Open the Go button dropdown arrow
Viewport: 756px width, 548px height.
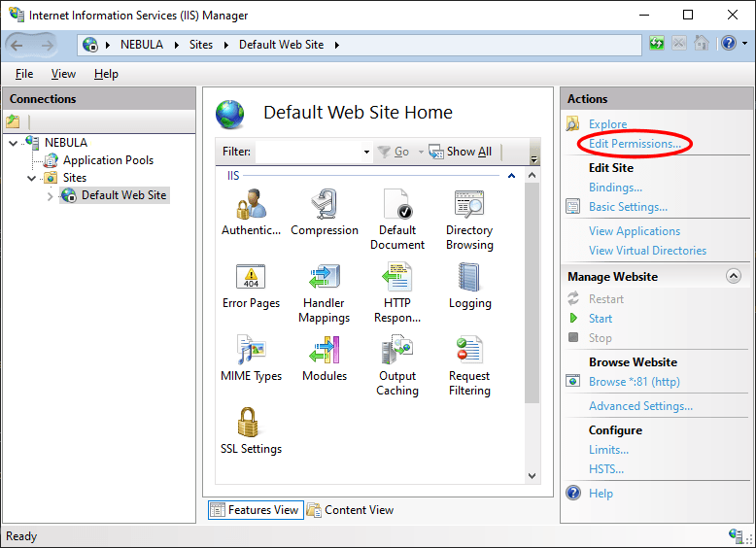coord(421,153)
